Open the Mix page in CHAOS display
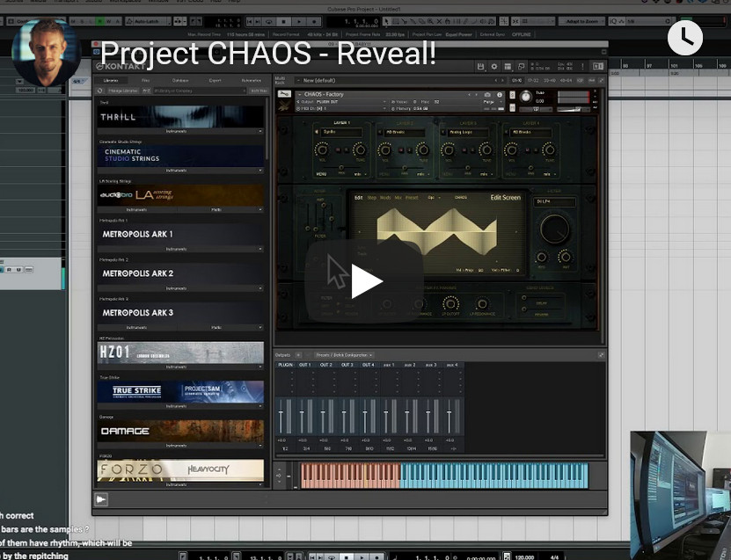The image size is (731, 560). (x=398, y=198)
